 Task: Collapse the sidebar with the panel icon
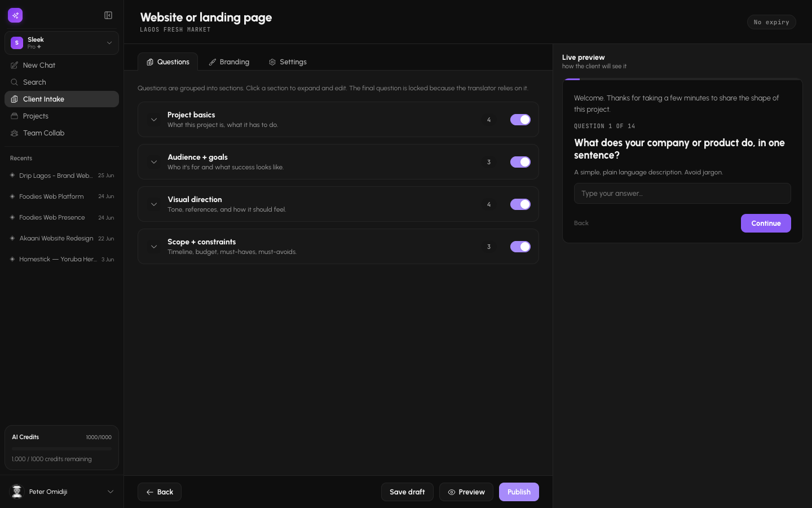tap(108, 15)
